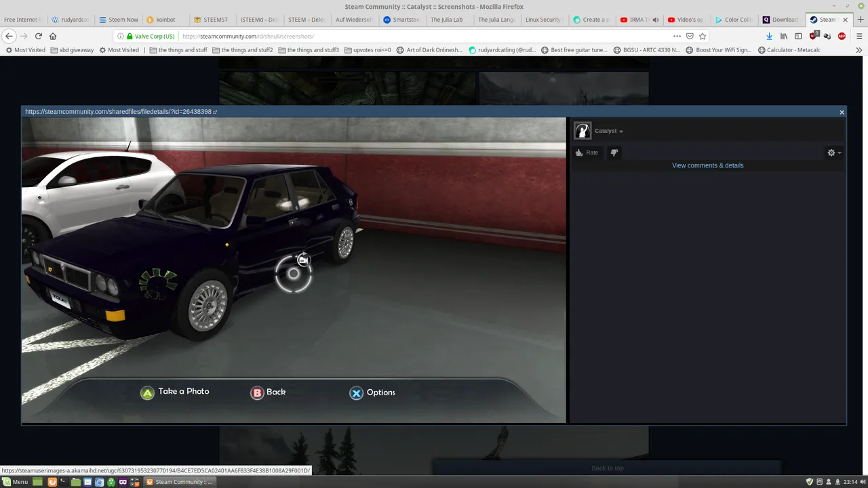This screenshot has height=488, width=868.
Task: Go to Firefox home page icon
Action: tap(53, 36)
